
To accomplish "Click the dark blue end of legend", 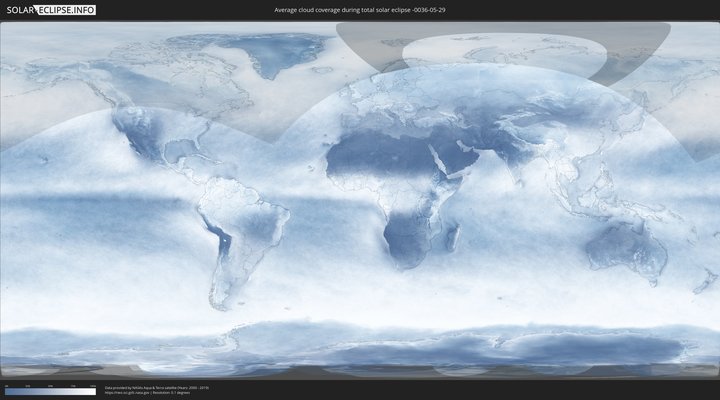I will 8,391.
